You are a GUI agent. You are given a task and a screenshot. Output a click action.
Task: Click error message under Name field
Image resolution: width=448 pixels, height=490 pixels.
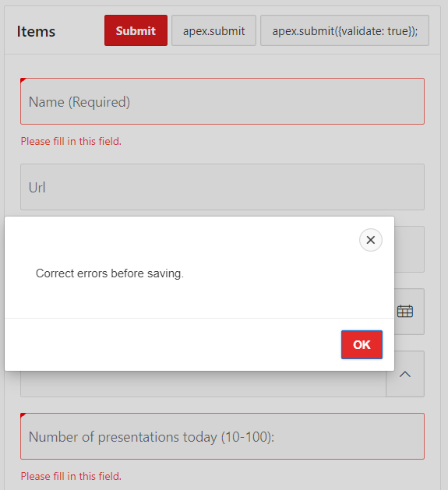pyautogui.click(x=71, y=141)
